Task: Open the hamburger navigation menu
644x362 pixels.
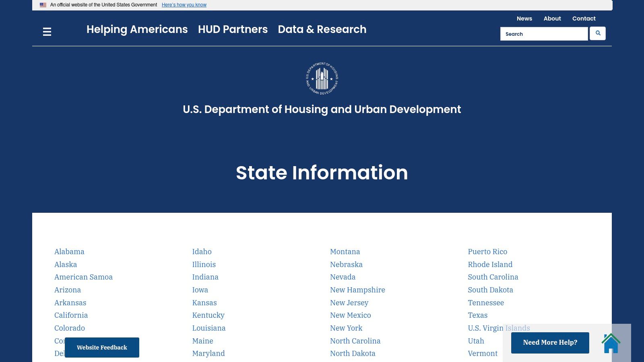Action: (47, 32)
